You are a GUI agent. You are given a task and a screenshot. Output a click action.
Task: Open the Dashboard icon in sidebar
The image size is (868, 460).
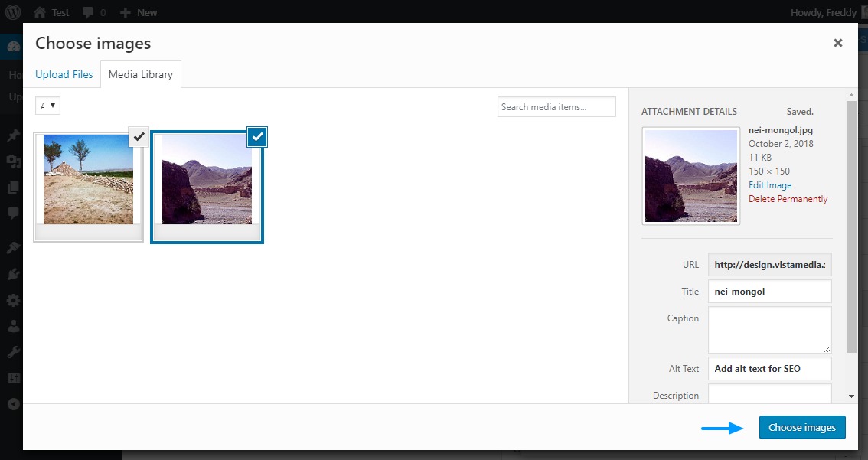pyautogui.click(x=13, y=47)
